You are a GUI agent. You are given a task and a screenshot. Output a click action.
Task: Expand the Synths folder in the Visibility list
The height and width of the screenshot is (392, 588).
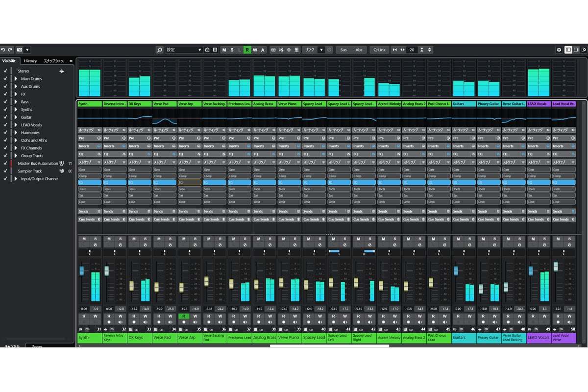tap(15, 110)
